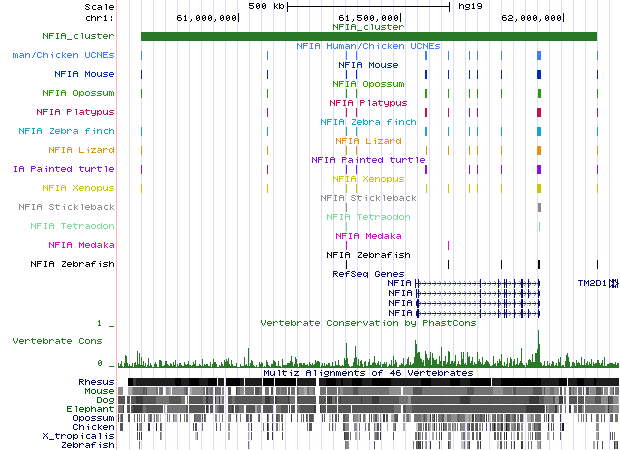Viewport: 620px width, 450px height.
Task: Click the hg19 assembly label
Action: tap(469, 6)
